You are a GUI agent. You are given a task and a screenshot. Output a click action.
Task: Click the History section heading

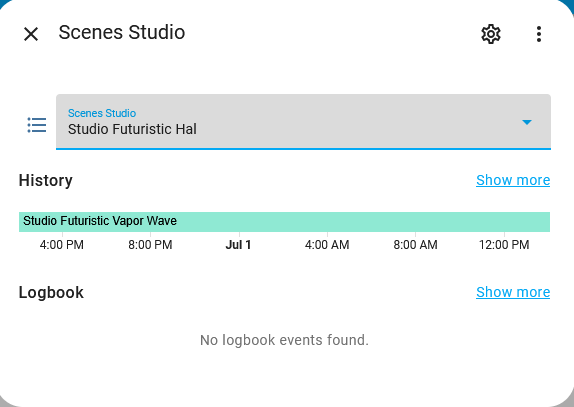(x=46, y=180)
